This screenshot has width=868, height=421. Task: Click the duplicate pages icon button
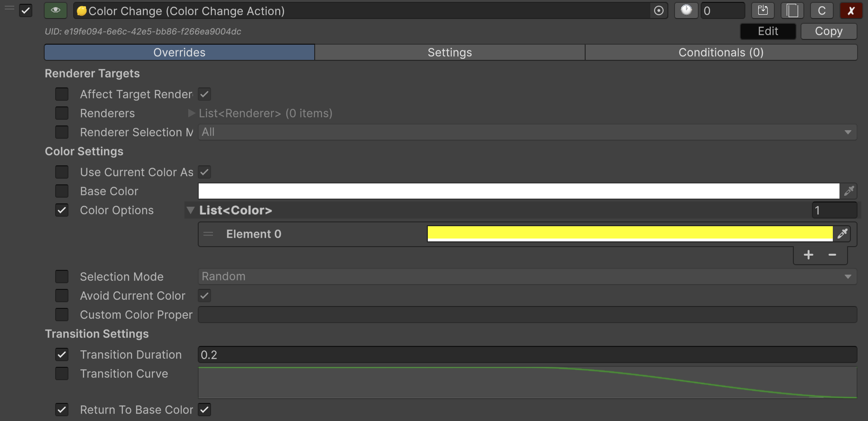coord(792,10)
